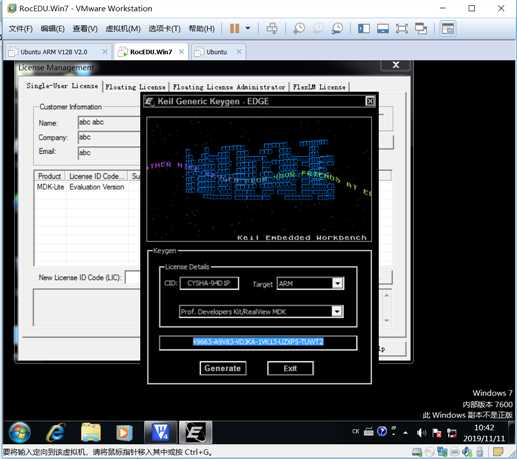Click the CID input field in keygen
This screenshot has height=459, width=517.
(209, 283)
